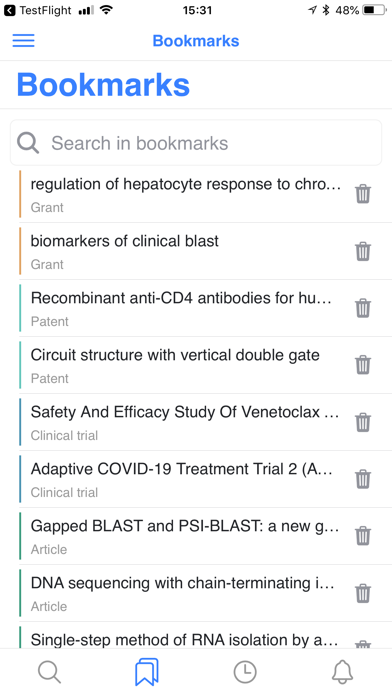Remove the Adaptive COVID-19 Treatment Trial bookmark
This screenshot has width=392, height=696.
point(363,479)
